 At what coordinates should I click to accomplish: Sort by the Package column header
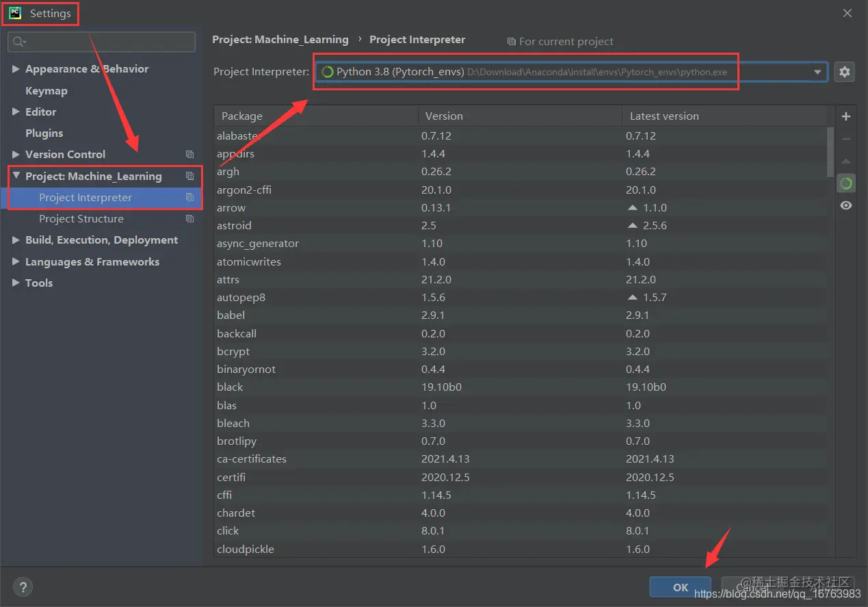point(316,116)
